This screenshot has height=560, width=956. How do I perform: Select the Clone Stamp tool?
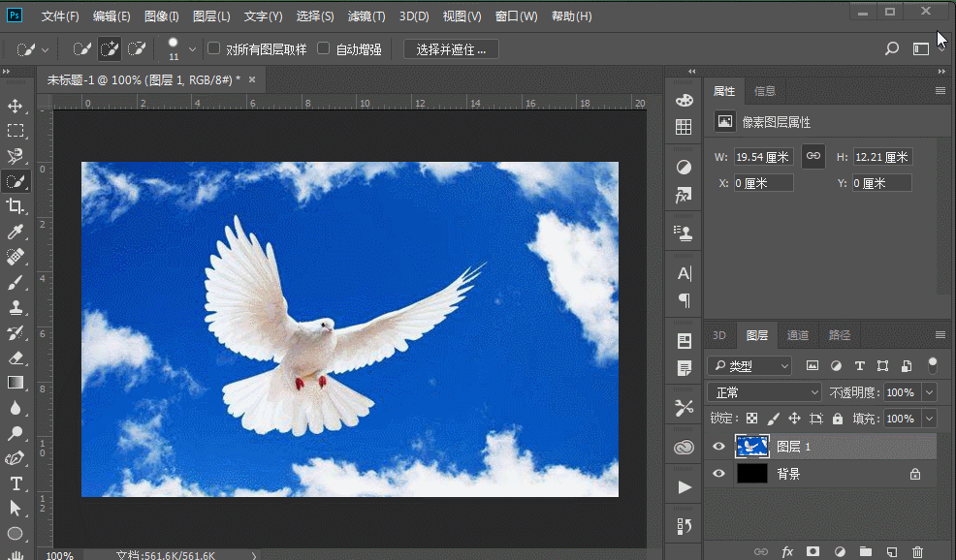click(x=16, y=307)
